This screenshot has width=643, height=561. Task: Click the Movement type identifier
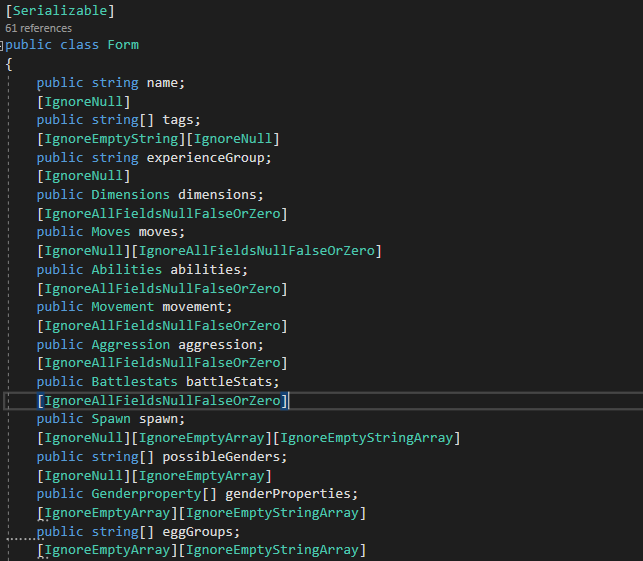123,307
